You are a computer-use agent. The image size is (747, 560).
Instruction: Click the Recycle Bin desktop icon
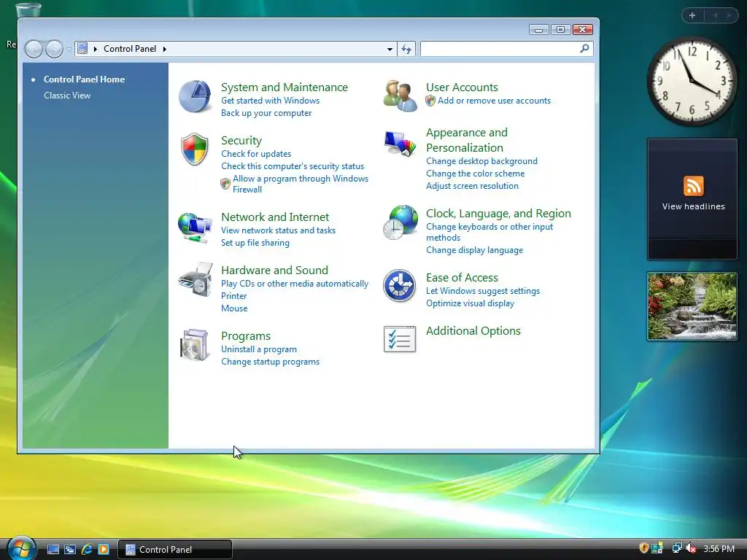[28, 9]
